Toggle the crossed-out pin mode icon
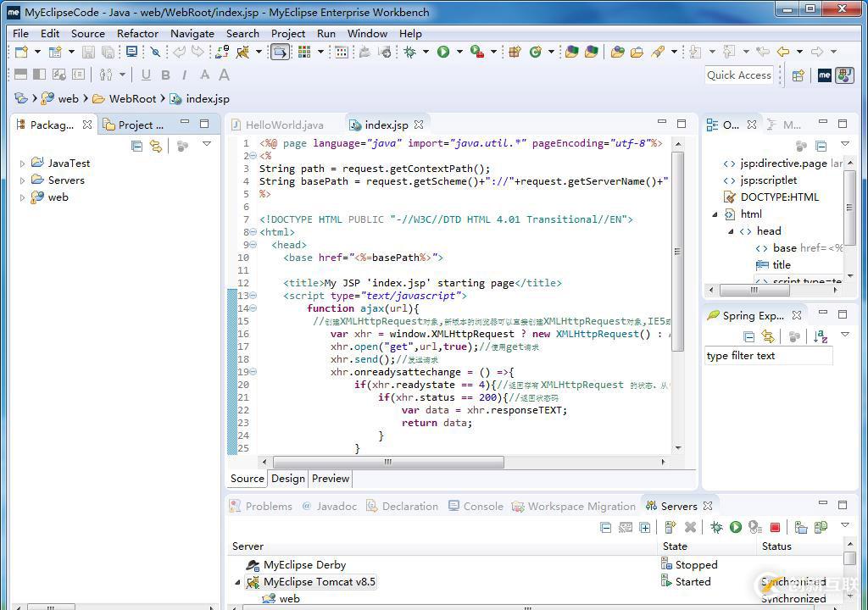Image resolution: width=868 pixels, height=610 pixels. click(156, 52)
